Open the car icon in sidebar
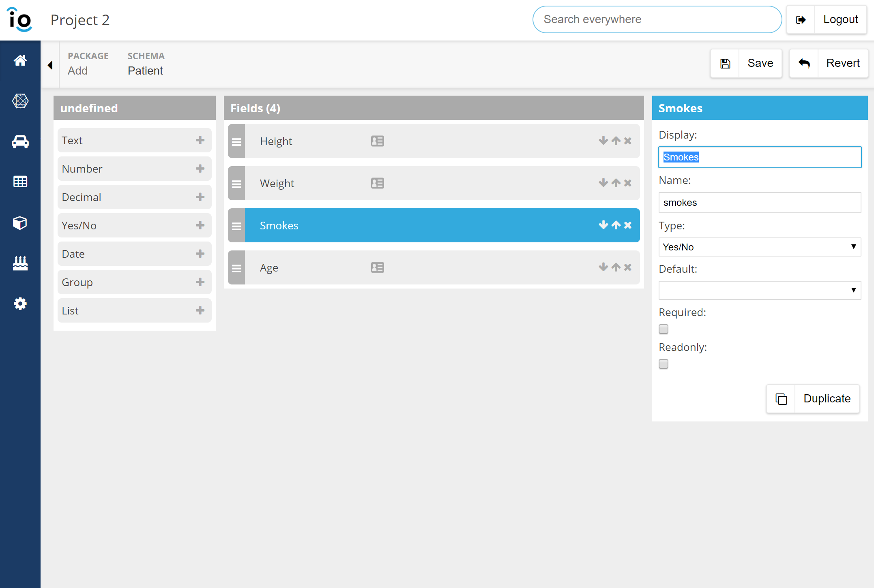Image resolution: width=874 pixels, height=588 pixels. (x=20, y=141)
